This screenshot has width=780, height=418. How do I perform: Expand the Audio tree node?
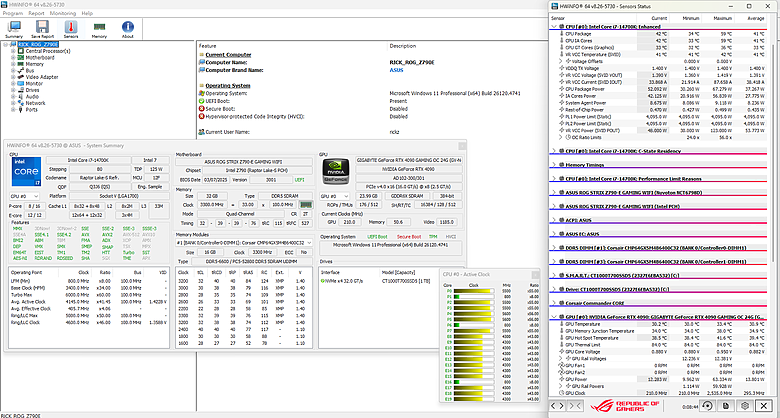point(13,97)
